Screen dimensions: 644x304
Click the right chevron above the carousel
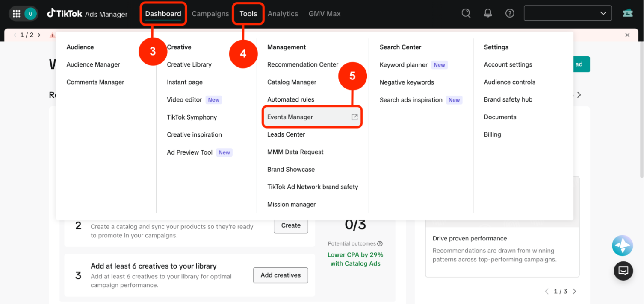(x=579, y=95)
